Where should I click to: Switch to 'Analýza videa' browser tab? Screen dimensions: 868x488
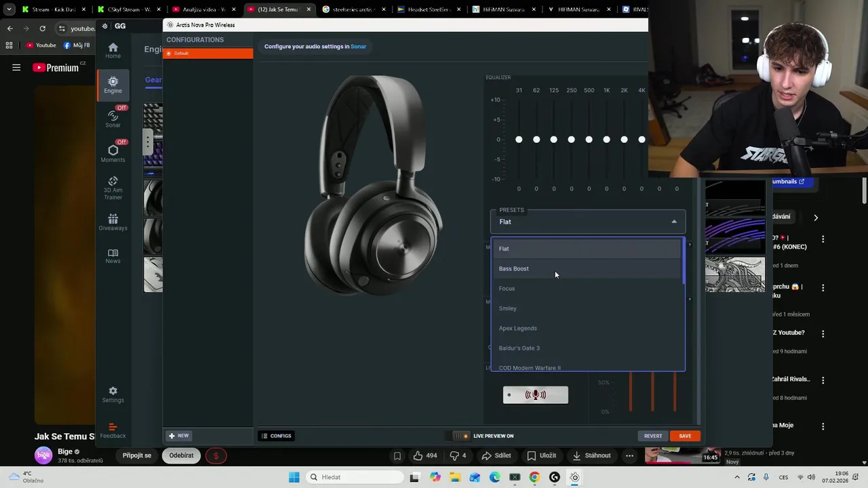pyautogui.click(x=202, y=9)
